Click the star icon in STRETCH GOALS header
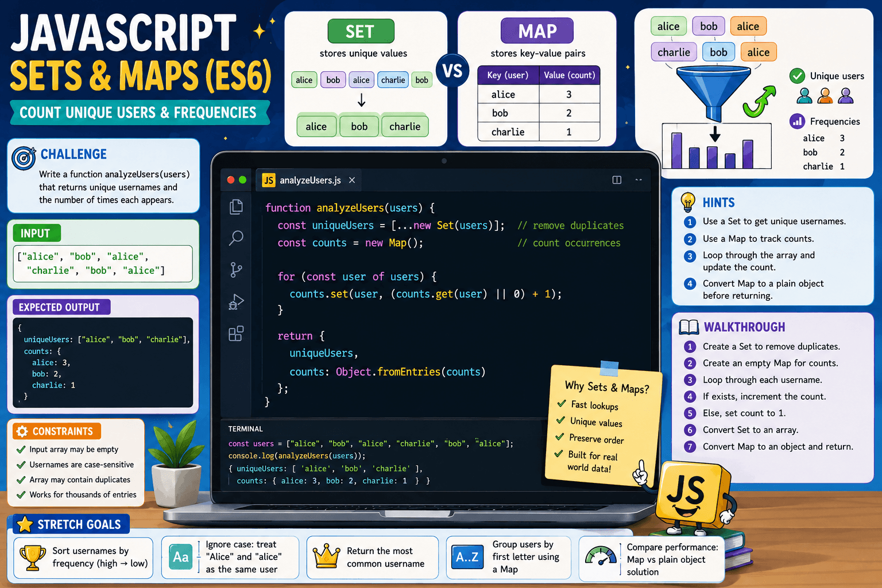 pos(25,524)
